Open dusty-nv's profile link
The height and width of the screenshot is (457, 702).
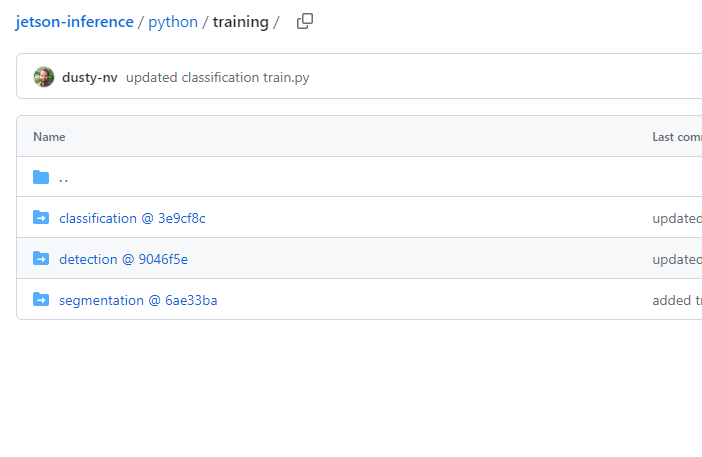click(x=89, y=78)
